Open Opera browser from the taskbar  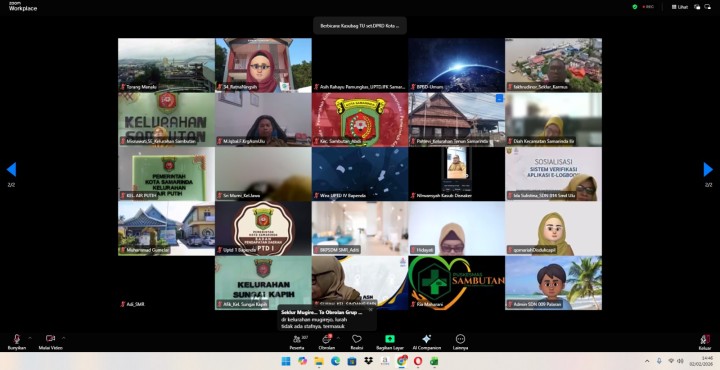coord(418,361)
